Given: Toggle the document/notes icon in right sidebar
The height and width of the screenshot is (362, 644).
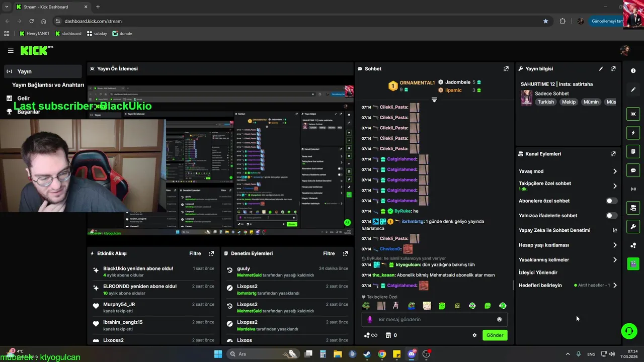Looking at the screenshot, I should point(633,151).
